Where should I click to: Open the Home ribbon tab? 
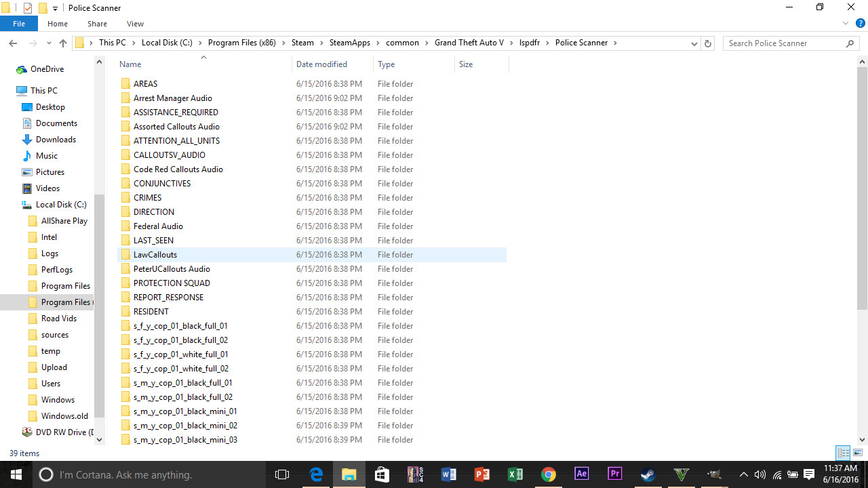coord(58,24)
